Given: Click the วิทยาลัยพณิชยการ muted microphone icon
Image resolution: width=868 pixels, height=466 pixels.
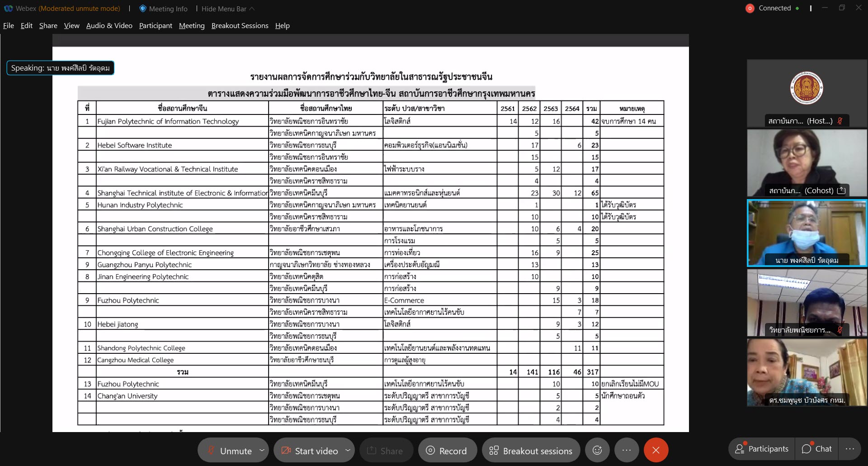Looking at the screenshot, I should coord(840,330).
